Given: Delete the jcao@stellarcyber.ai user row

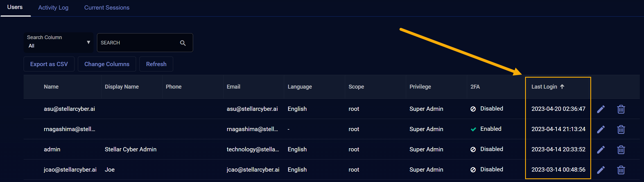Looking at the screenshot, I should click(x=621, y=170).
